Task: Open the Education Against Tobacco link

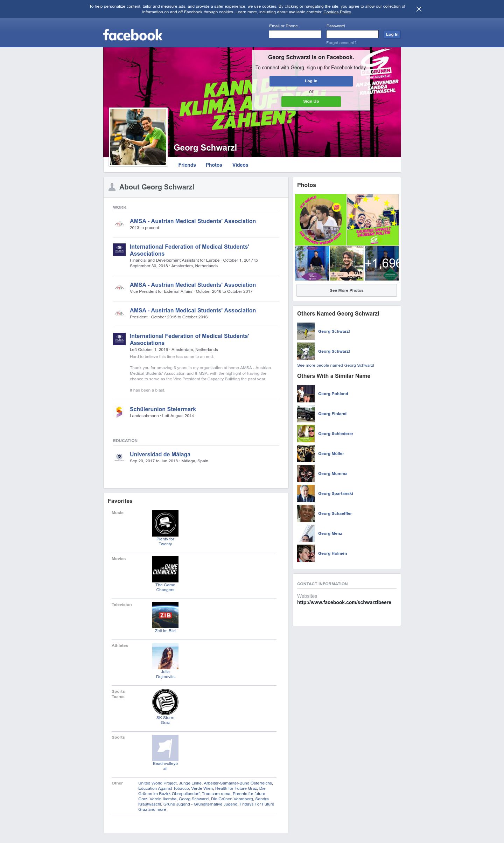Action: [x=163, y=788]
